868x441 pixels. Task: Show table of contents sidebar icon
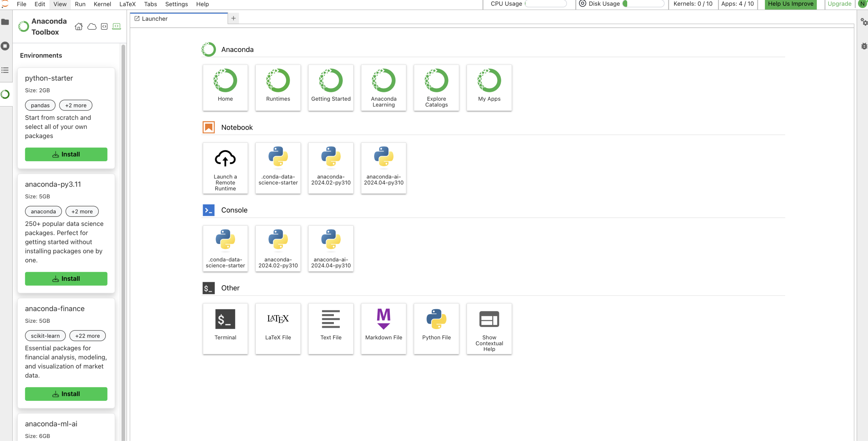(x=5, y=70)
